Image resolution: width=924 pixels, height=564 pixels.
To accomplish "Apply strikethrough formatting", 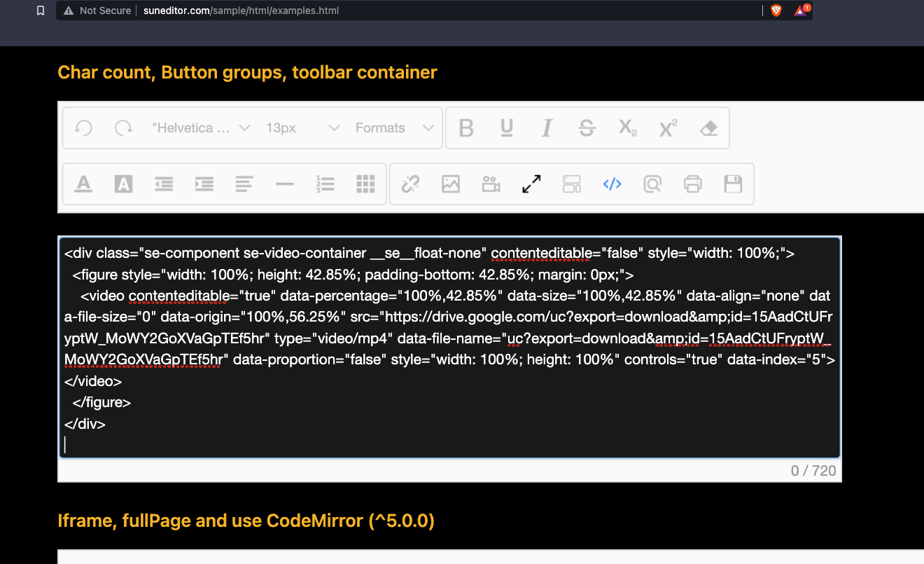I will click(x=587, y=128).
